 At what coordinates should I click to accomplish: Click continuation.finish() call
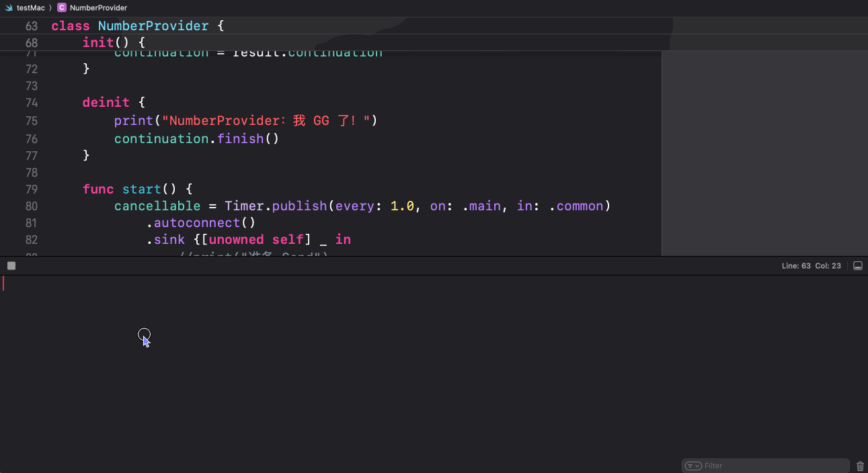[196, 138]
